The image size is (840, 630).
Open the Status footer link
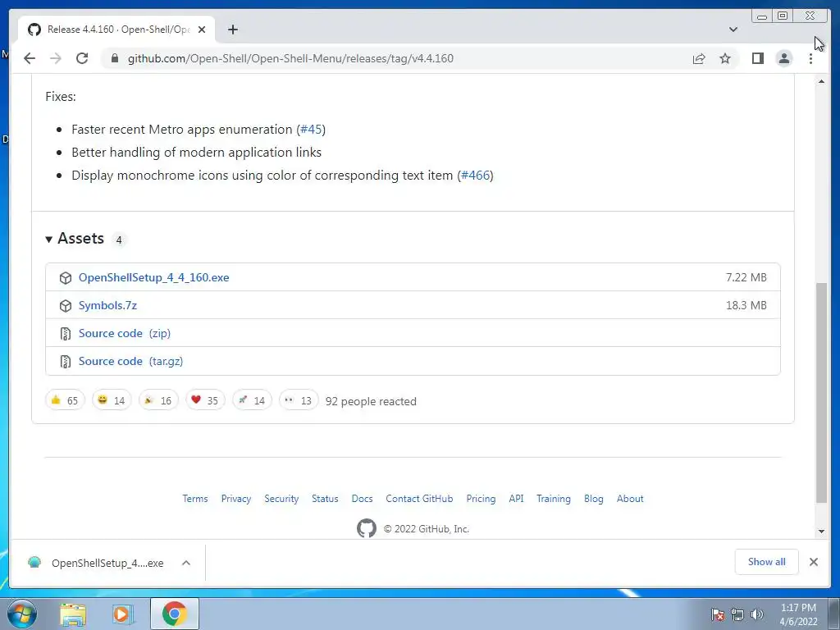(x=325, y=499)
